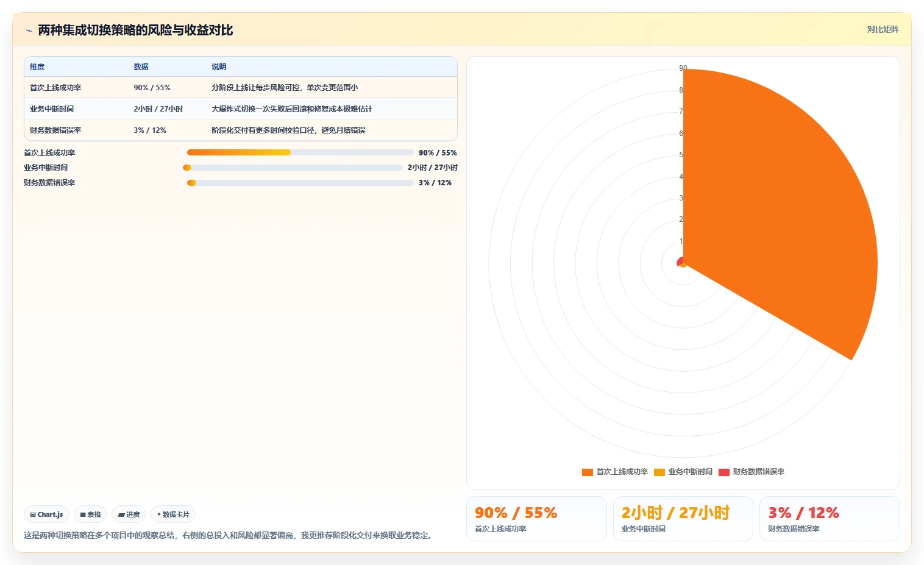Open the 2小时 / 27小时 data card
This screenshot has height=565, width=924.
pos(683,519)
